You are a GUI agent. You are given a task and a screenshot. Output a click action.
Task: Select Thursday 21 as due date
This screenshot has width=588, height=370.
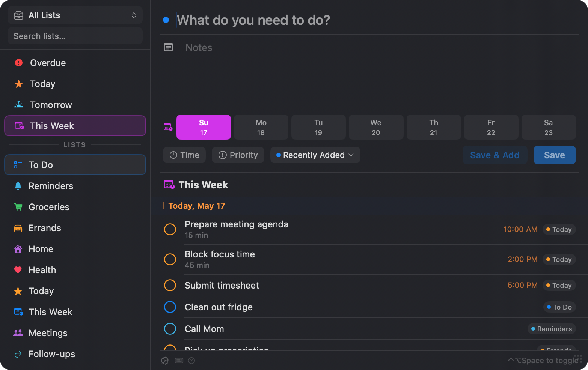click(434, 127)
